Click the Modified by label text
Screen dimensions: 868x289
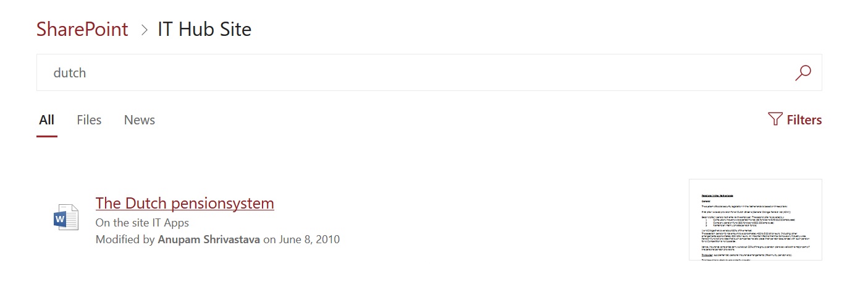[125, 239]
